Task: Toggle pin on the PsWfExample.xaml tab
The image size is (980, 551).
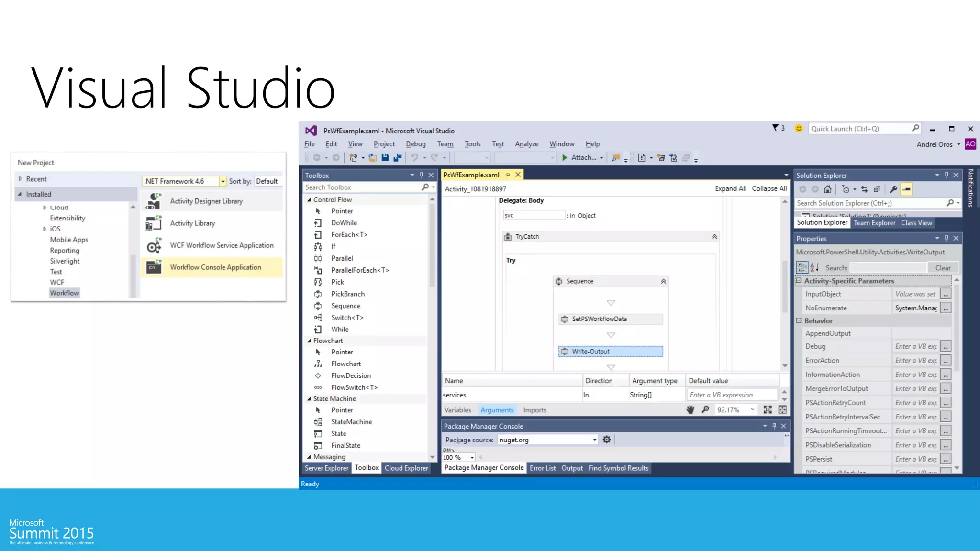Action: (508, 175)
